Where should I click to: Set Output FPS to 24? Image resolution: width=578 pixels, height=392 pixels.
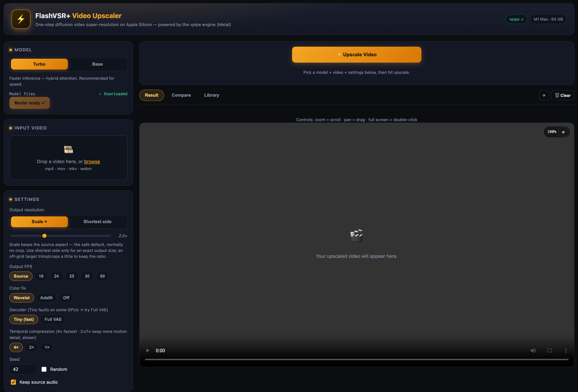[x=56, y=276]
